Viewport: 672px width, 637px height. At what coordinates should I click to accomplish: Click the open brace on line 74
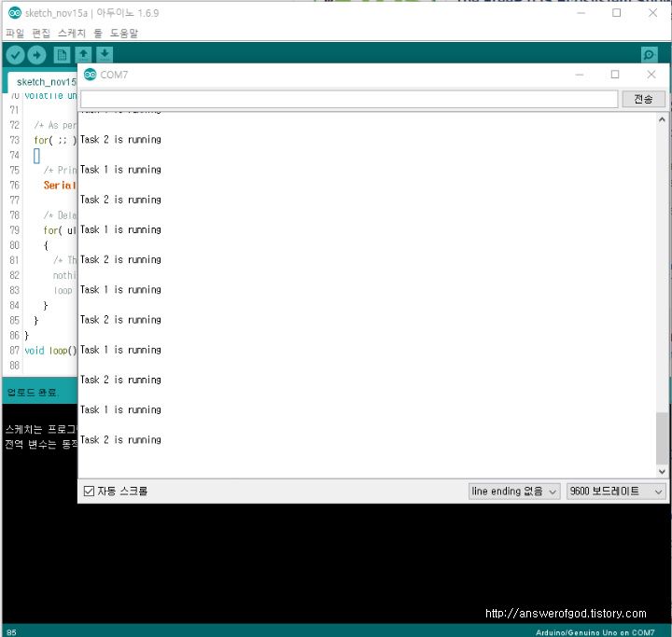coord(36,156)
